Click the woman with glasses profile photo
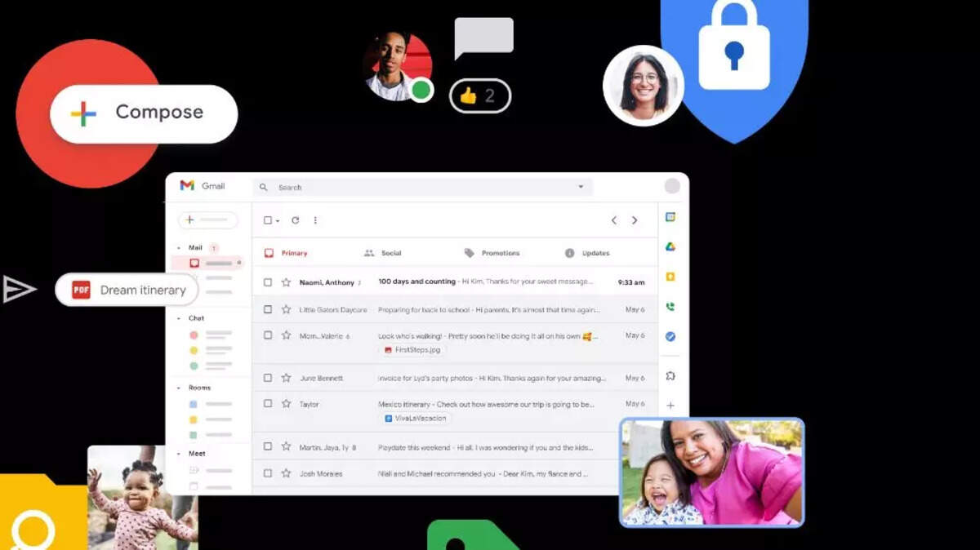 tap(644, 86)
